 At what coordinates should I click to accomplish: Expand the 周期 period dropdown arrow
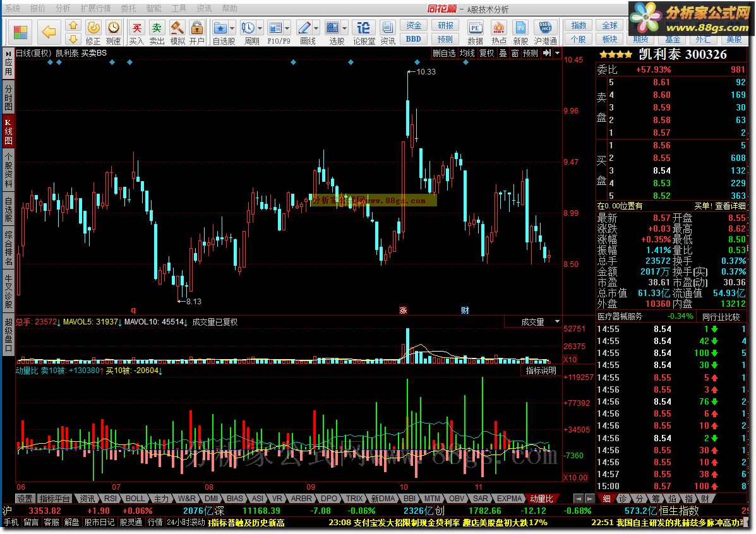coord(260,28)
